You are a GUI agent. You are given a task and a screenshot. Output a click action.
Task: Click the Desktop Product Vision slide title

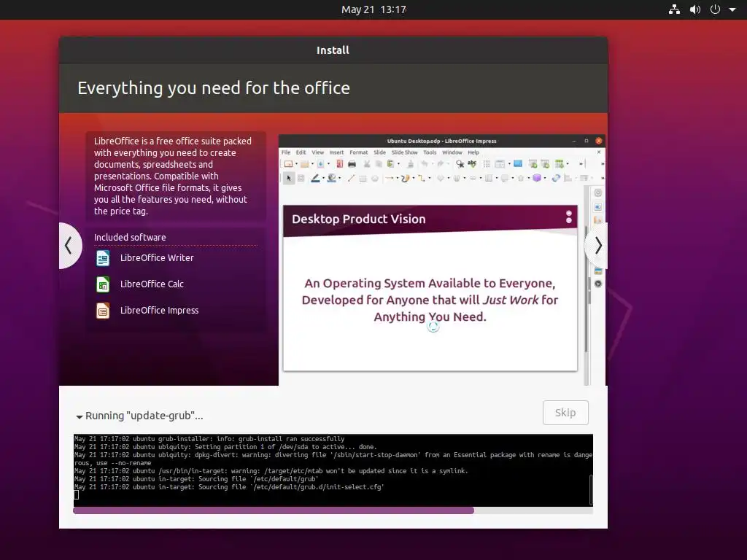[x=359, y=219]
